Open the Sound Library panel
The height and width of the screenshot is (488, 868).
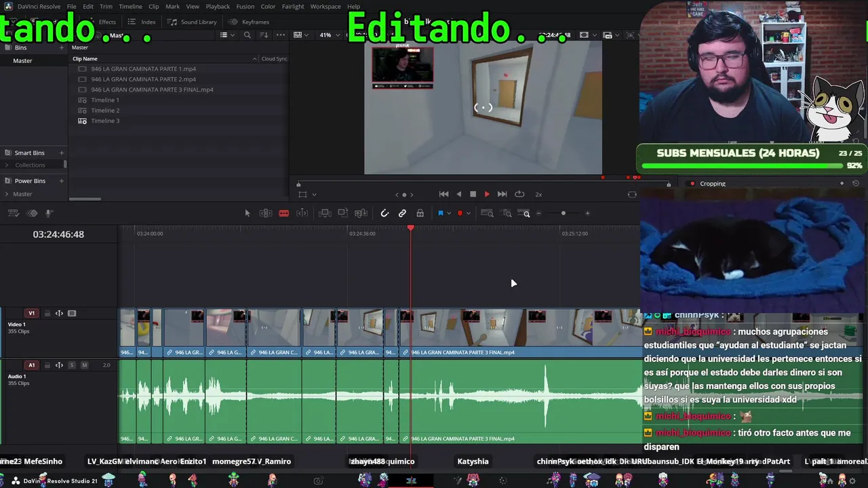coord(192,22)
